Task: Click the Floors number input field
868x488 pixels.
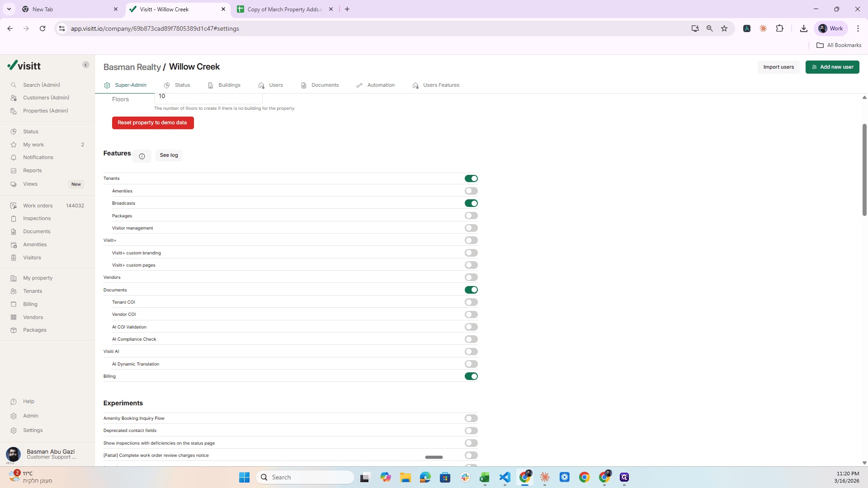Action: 208,97
